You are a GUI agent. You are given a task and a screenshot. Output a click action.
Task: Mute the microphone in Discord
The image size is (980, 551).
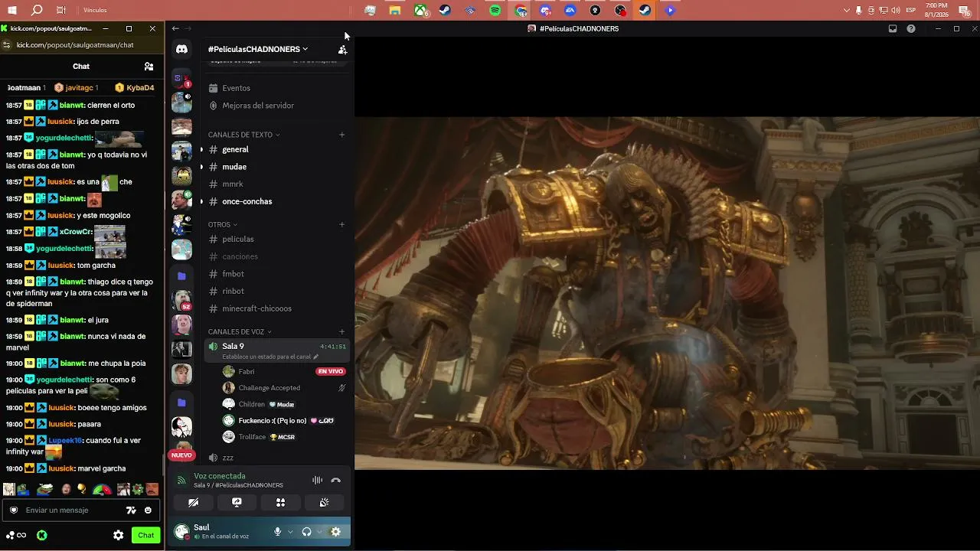[x=278, y=532]
